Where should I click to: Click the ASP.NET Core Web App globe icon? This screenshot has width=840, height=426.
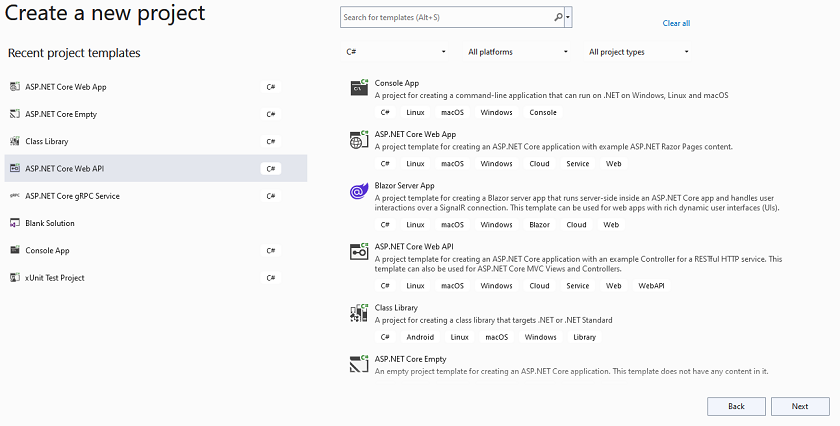pyautogui.click(x=358, y=140)
